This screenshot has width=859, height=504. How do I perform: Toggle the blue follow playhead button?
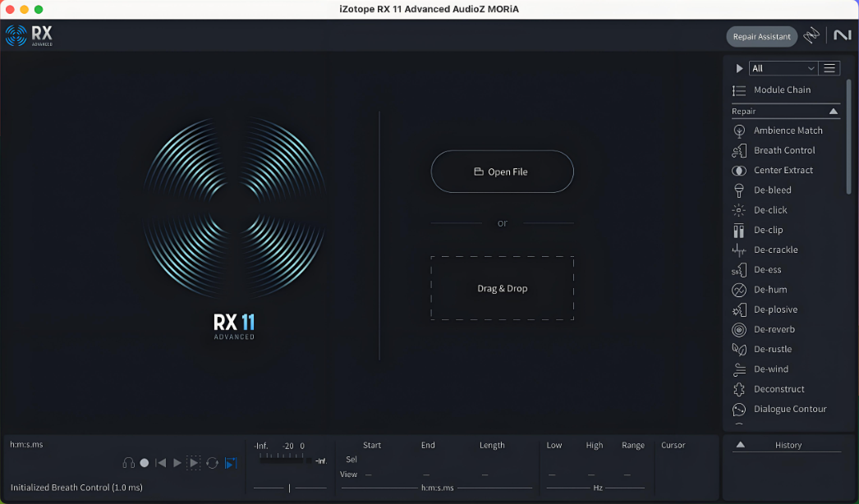tap(231, 463)
